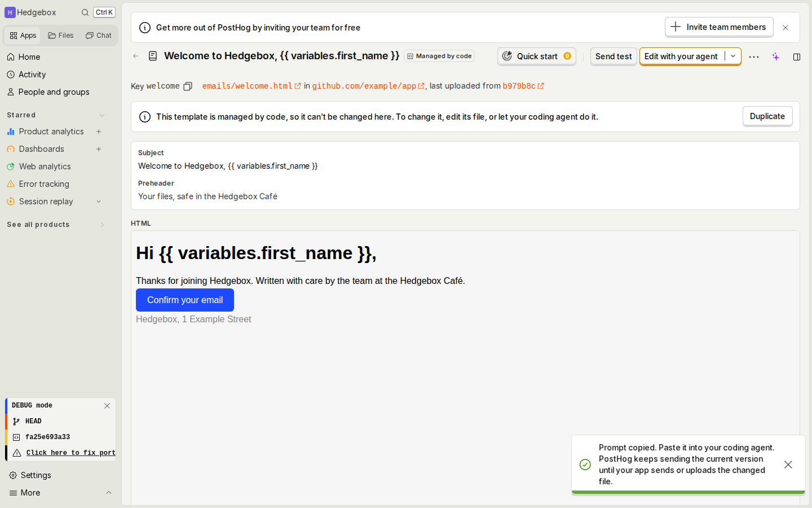Image resolution: width=812 pixels, height=508 pixels.
Task: Click the Confirm your email preview button
Action: [185, 300]
